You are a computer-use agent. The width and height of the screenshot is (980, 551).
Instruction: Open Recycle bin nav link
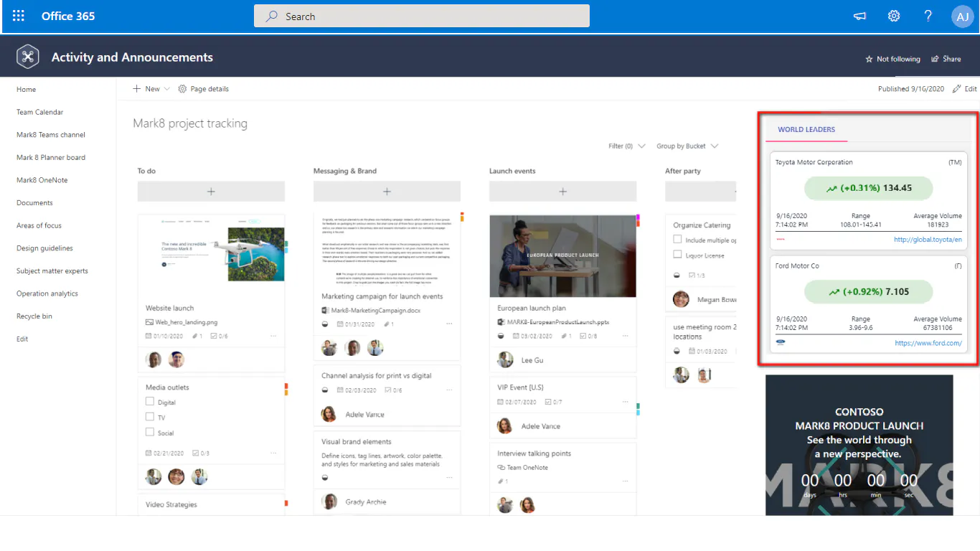coord(34,316)
